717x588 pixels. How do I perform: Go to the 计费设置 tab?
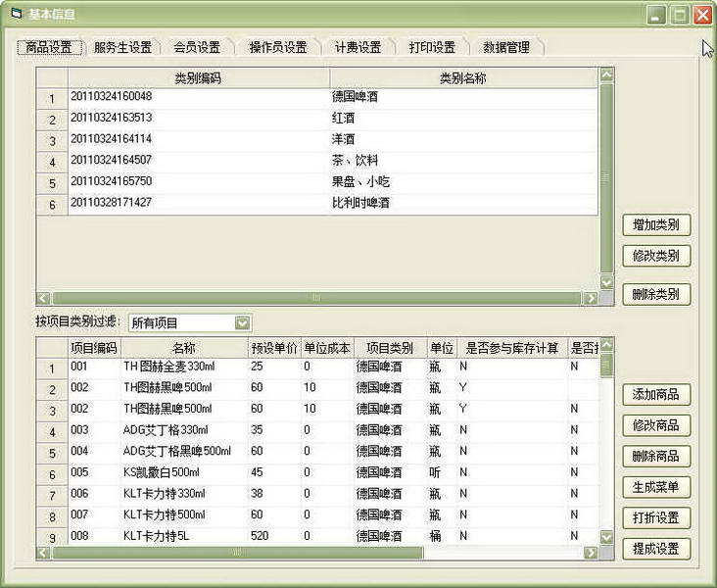click(x=358, y=47)
